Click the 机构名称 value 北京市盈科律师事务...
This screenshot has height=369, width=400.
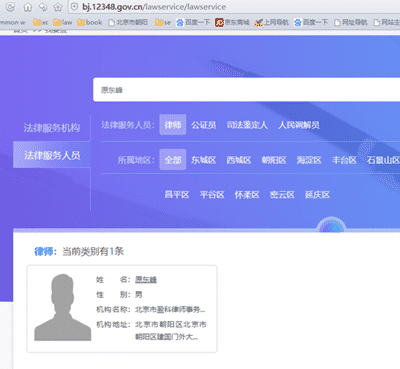170,310
